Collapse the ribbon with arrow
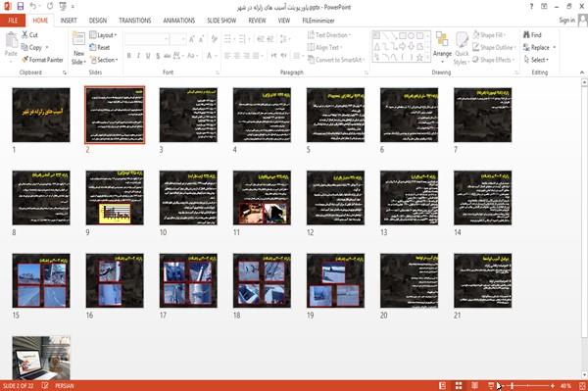Screen dimensions: 588x391 (581, 73)
